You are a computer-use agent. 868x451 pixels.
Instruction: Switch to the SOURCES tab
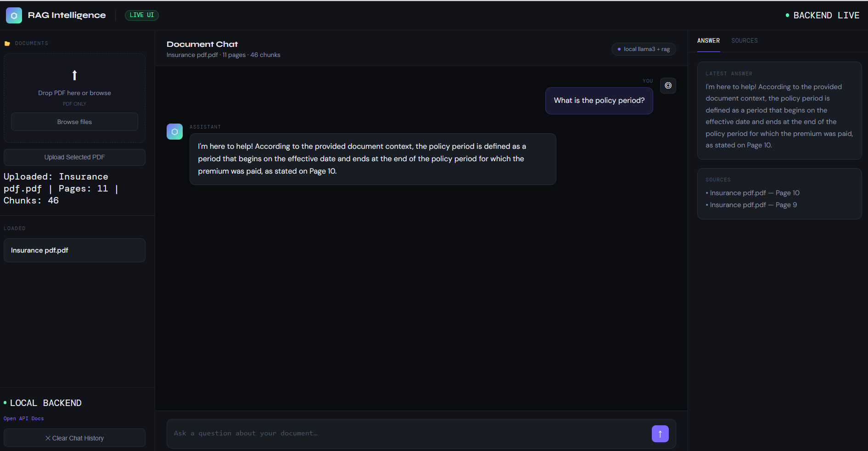[x=744, y=40]
